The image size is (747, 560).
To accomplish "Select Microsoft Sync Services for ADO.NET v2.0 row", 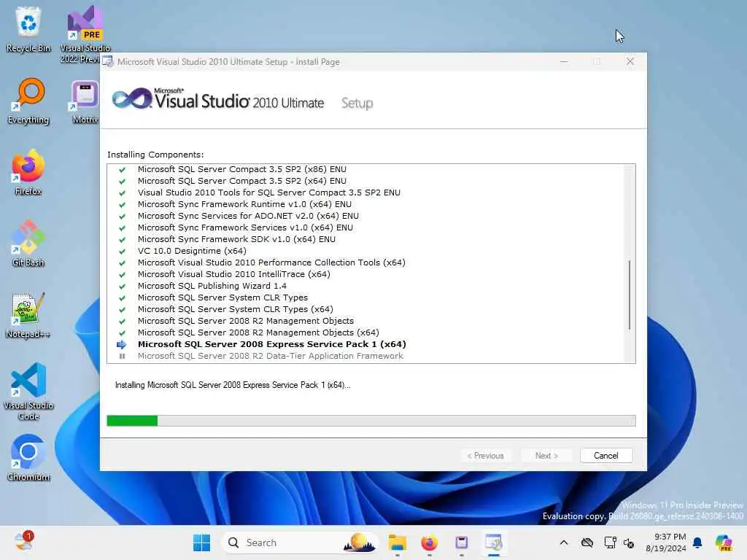I will coord(248,216).
